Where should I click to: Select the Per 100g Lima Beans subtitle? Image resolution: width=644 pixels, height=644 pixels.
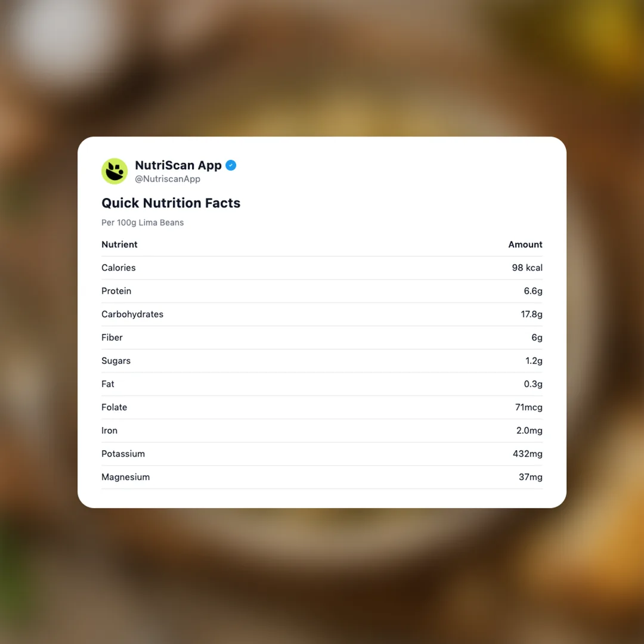point(143,222)
